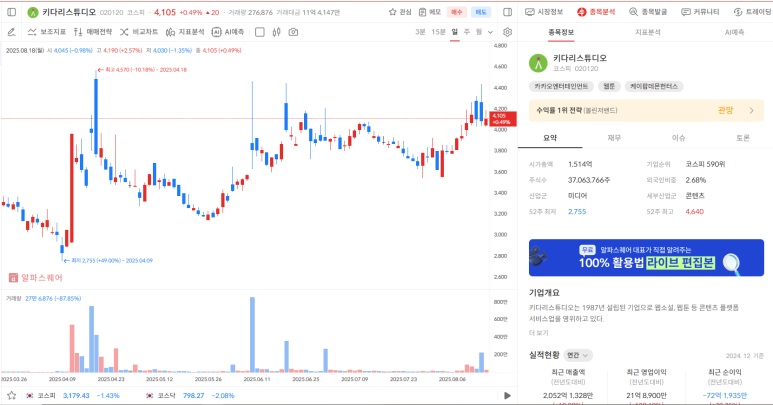Click the 52주 최저 value 2,755
This screenshot has height=405, width=773.
coord(577,211)
